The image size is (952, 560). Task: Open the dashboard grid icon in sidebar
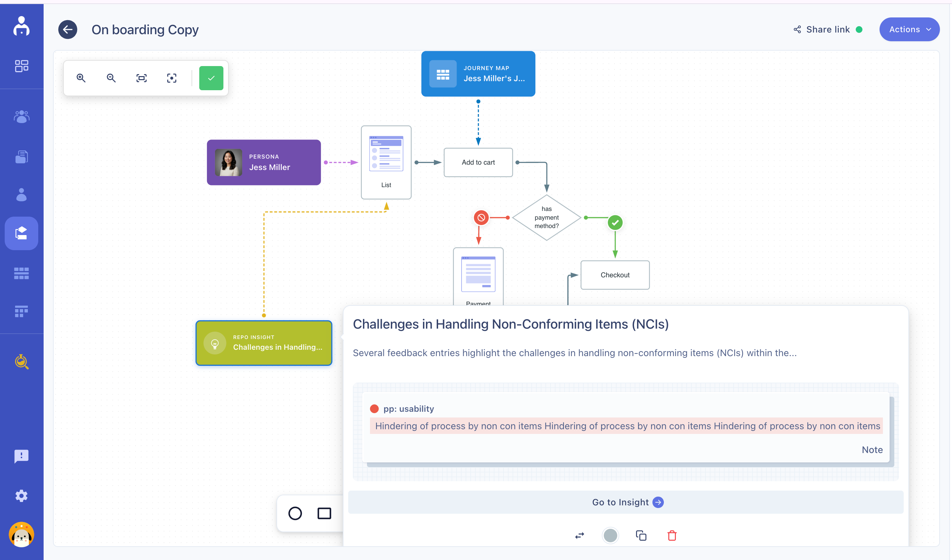coord(21,66)
